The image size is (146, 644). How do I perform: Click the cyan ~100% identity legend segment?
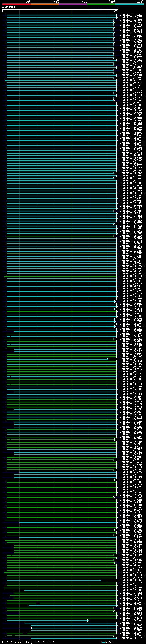point(130,4)
